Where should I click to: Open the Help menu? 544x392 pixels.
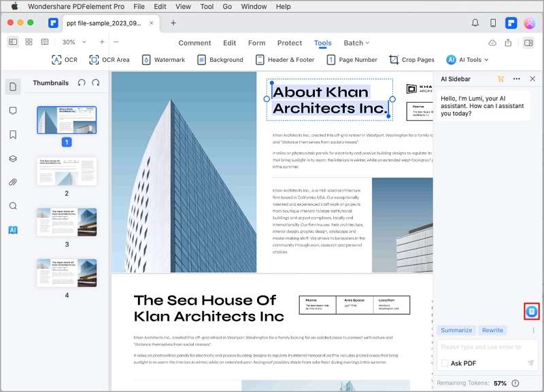coord(283,6)
